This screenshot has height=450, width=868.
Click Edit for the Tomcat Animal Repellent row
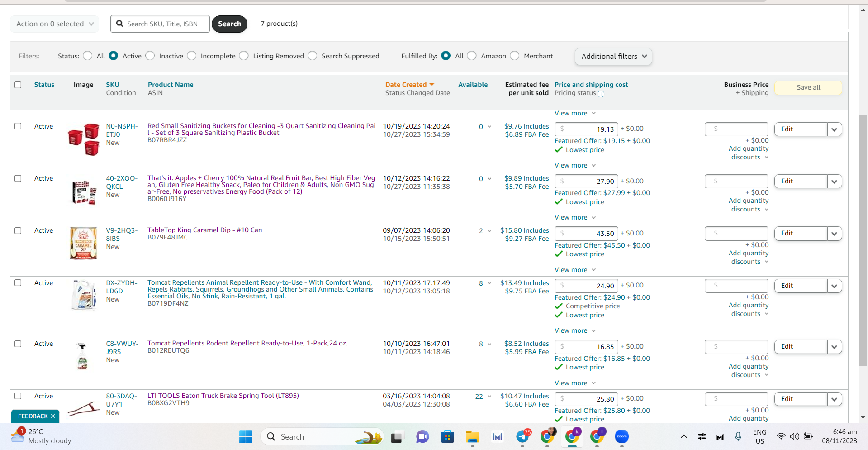[801, 286]
